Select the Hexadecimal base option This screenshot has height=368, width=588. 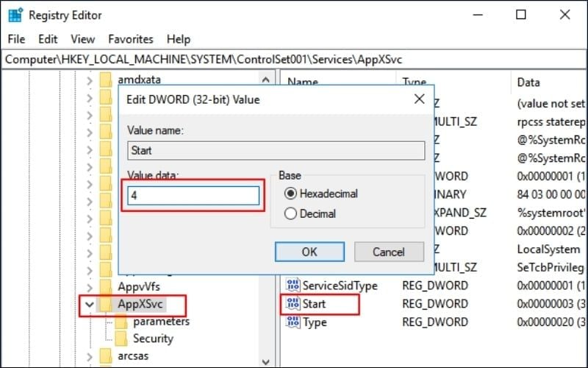(290, 194)
